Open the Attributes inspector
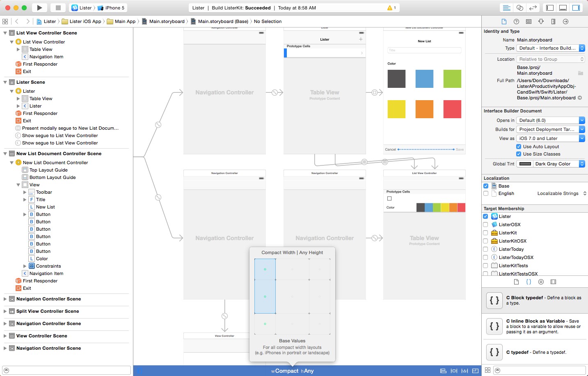588x376 pixels. pos(541,21)
